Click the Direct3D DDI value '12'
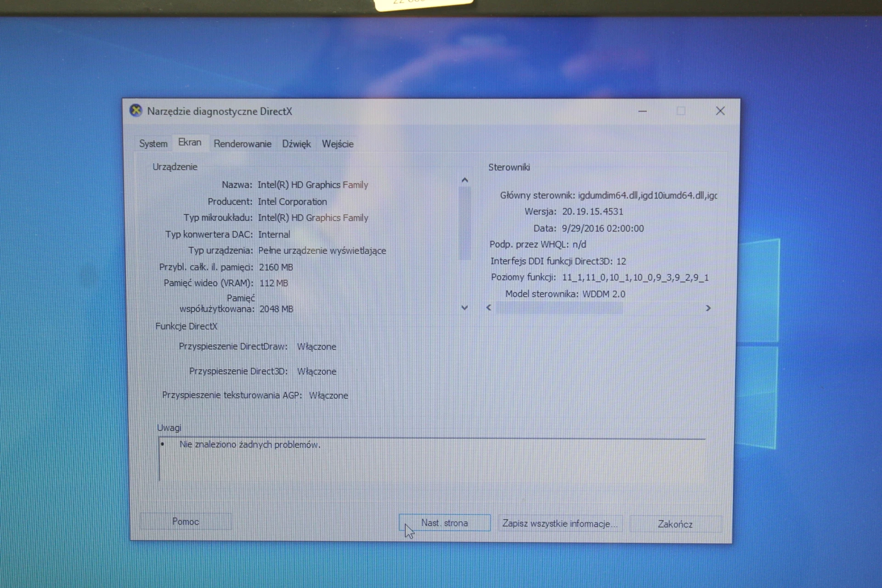This screenshot has width=882, height=588. (621, 261)
